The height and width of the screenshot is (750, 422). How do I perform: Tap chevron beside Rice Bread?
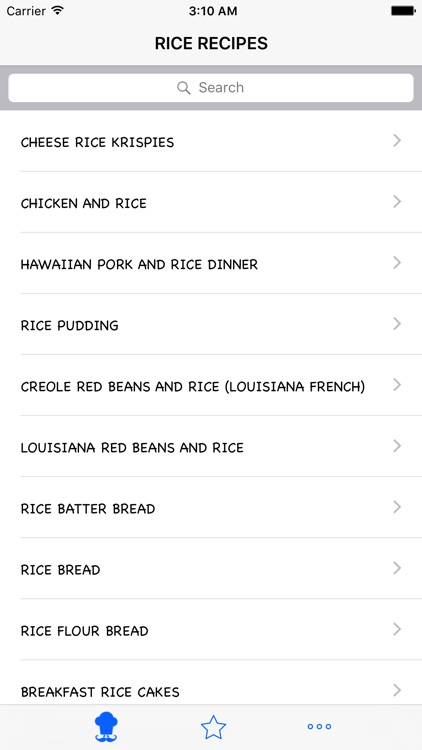click(397, 568)
